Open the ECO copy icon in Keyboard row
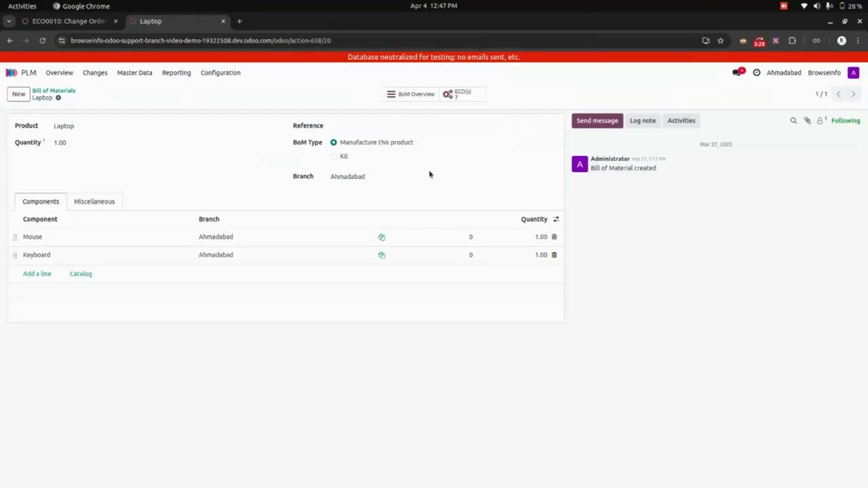Image resolution: width=868 pixels, height=488 pixels. (x=382, y=256)
